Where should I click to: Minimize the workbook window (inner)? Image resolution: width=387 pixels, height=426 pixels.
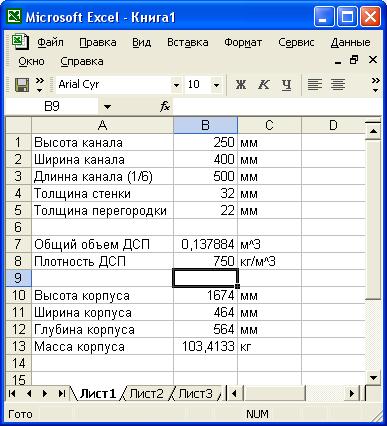tap(338, 61)
